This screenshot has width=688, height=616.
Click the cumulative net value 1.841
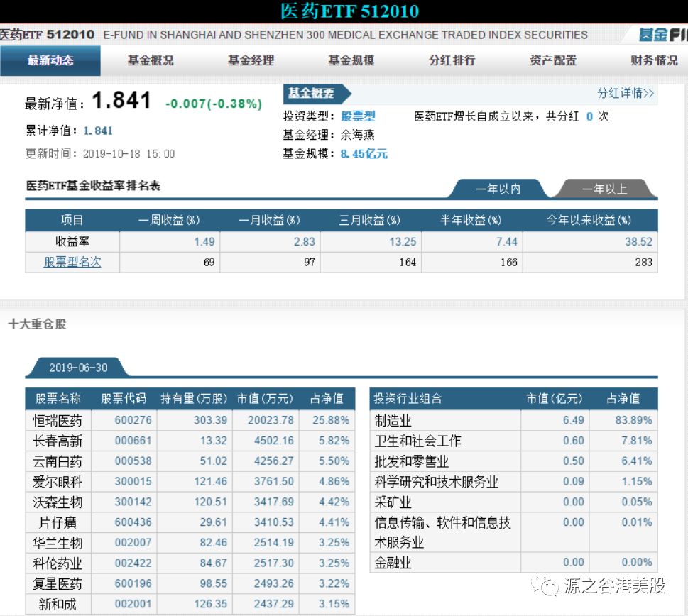pyautogui.click(x=98, y=131)
